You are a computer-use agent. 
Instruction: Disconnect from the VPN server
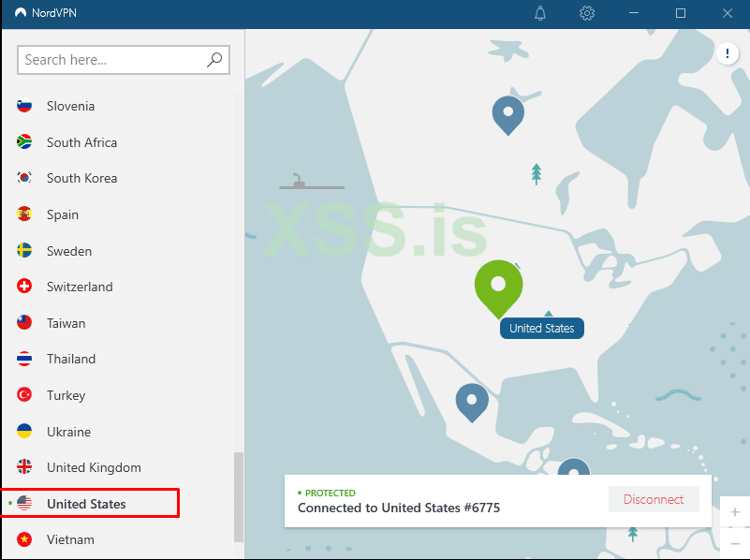click(x=654, y=499)
